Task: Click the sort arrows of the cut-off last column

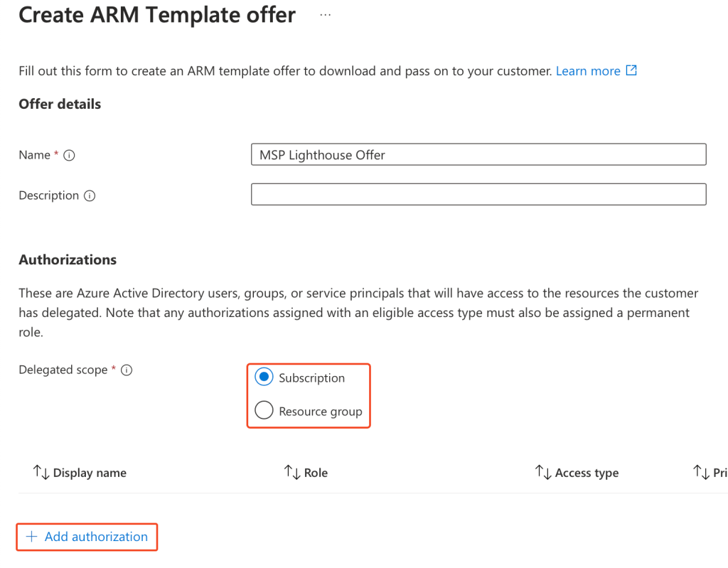Action: [701, 472]
